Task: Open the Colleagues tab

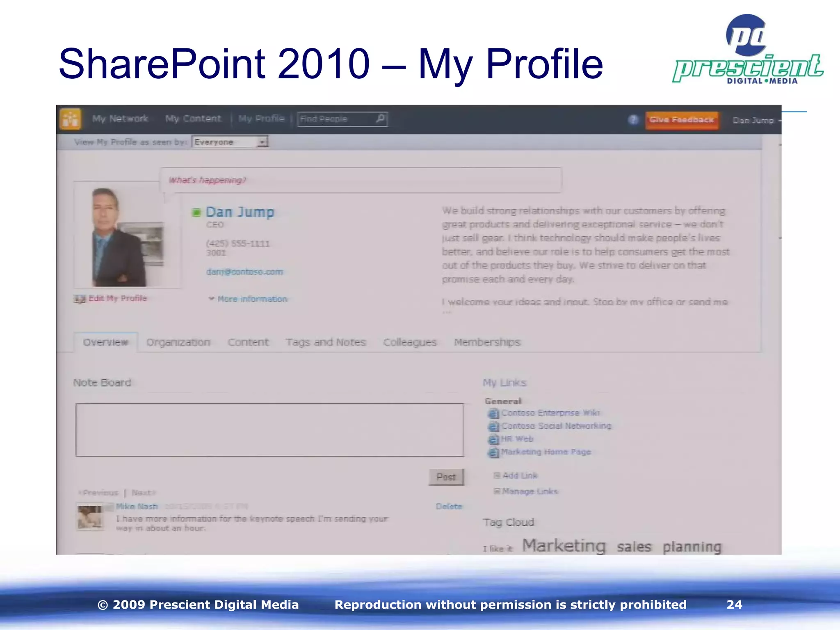Action: pos(410,342)
